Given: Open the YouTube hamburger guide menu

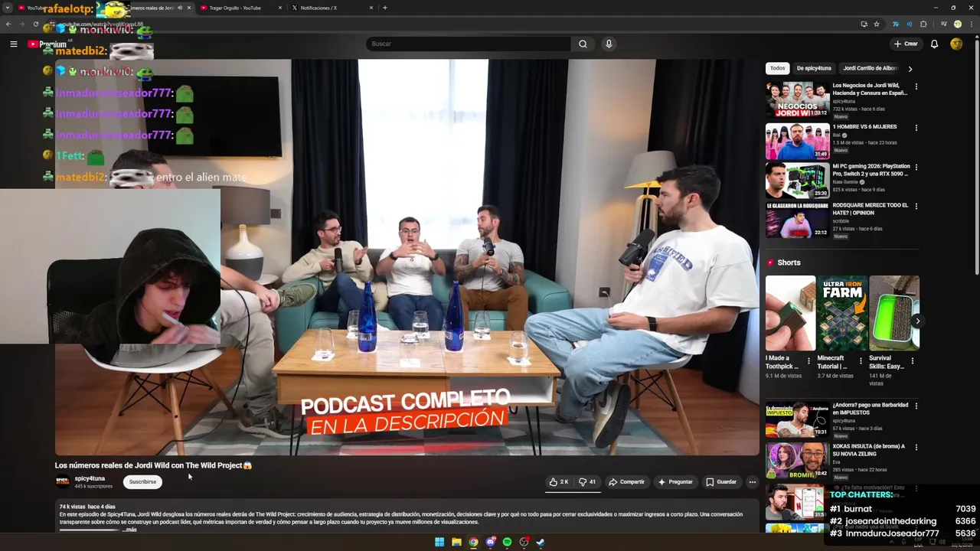Looking at the screenshot, I should click(13, 44).
